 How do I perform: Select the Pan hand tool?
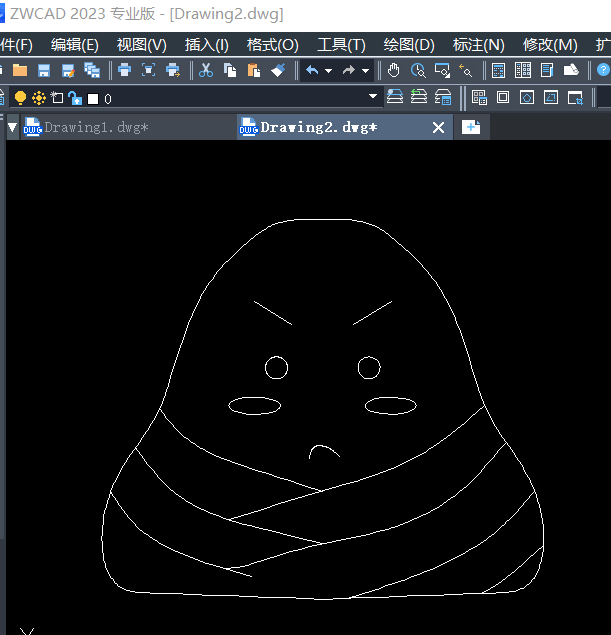pos(393,70)
